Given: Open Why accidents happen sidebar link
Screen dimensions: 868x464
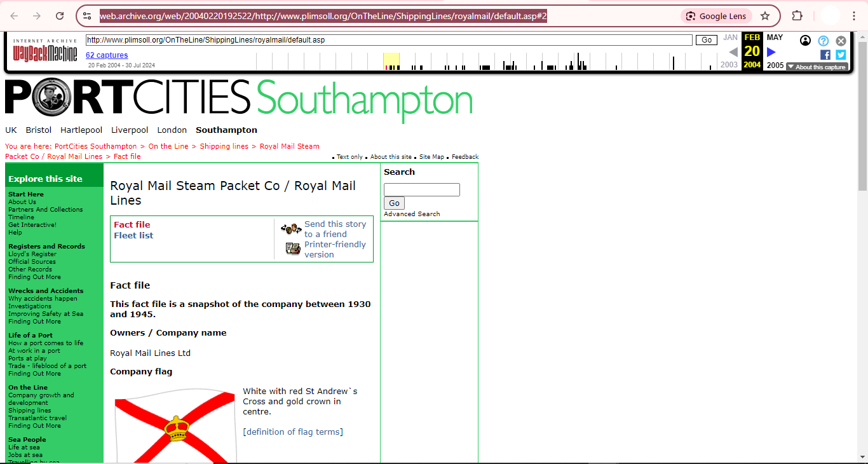Looking at the screenshot, I should 43,299.
